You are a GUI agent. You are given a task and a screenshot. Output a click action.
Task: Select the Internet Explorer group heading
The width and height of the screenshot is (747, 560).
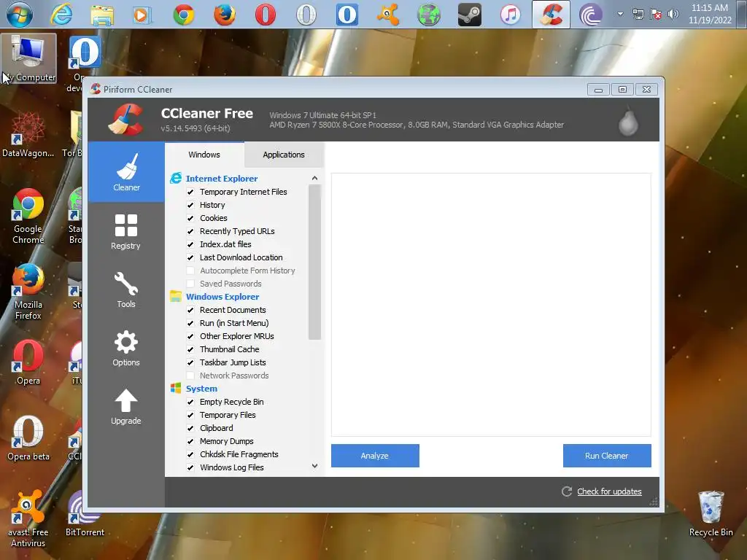click(x=222, y=179)
